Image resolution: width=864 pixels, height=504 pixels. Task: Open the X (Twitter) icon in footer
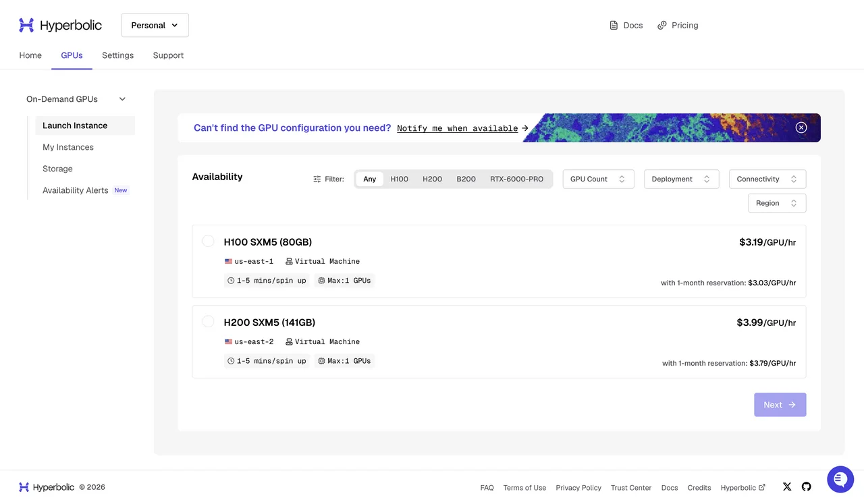coord(787,486)
